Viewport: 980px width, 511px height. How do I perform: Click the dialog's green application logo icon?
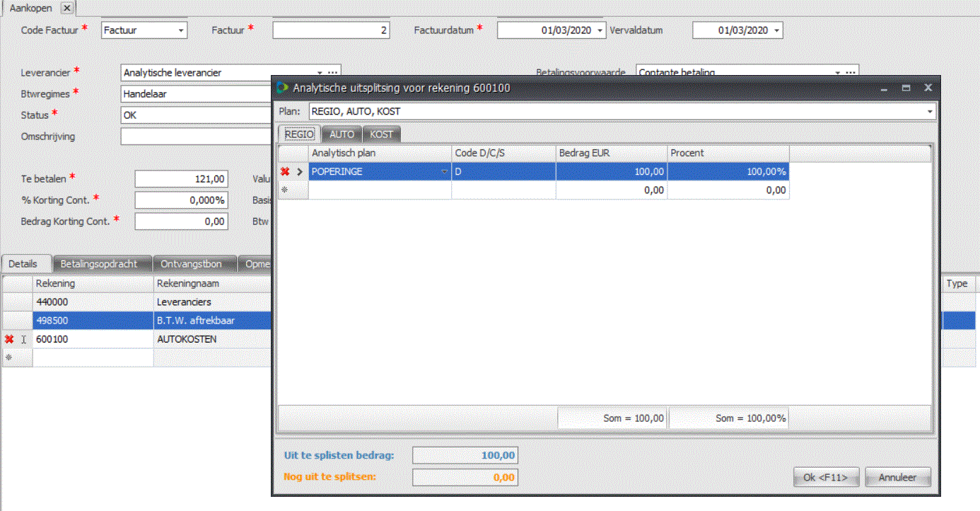283,88
